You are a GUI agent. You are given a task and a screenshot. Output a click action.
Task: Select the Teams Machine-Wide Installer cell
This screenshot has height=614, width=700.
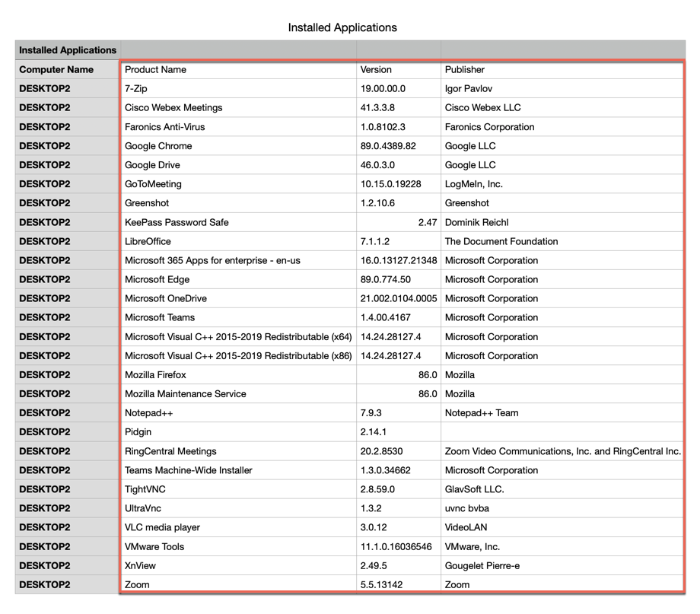coord(238,470)
